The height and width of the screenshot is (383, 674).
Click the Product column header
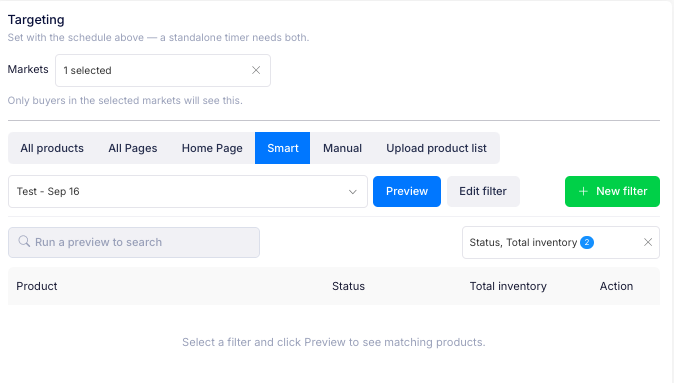[37, 286]
